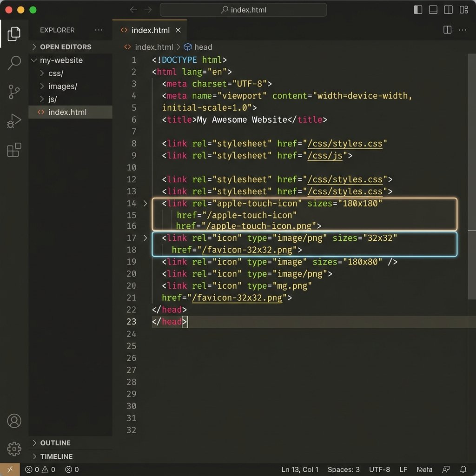Click the index.html command center search box
476x476 pixels.
tap(243, 10)
